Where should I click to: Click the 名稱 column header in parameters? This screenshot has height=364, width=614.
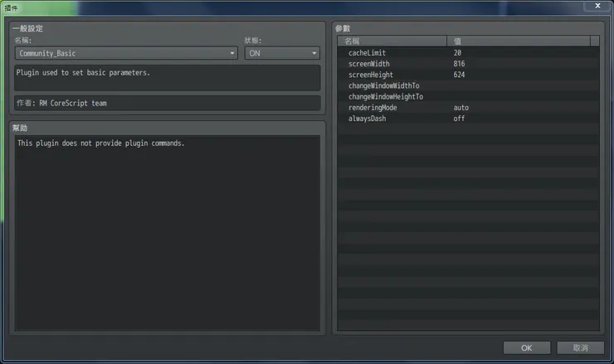click(x=392, y=41)
